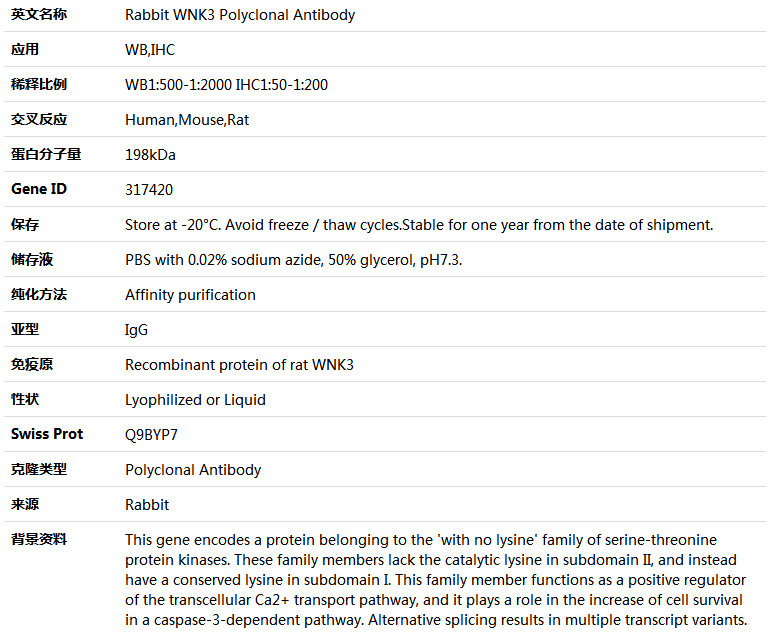Click the Rabbit source value
The image size is (770, 639).
(x=147, y=505)
